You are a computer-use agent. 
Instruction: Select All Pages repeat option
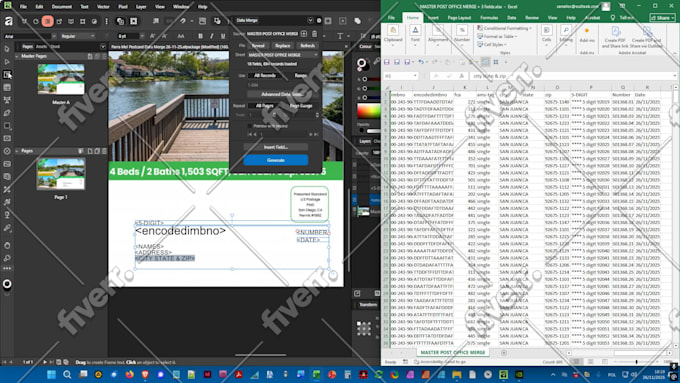point(265,106)
